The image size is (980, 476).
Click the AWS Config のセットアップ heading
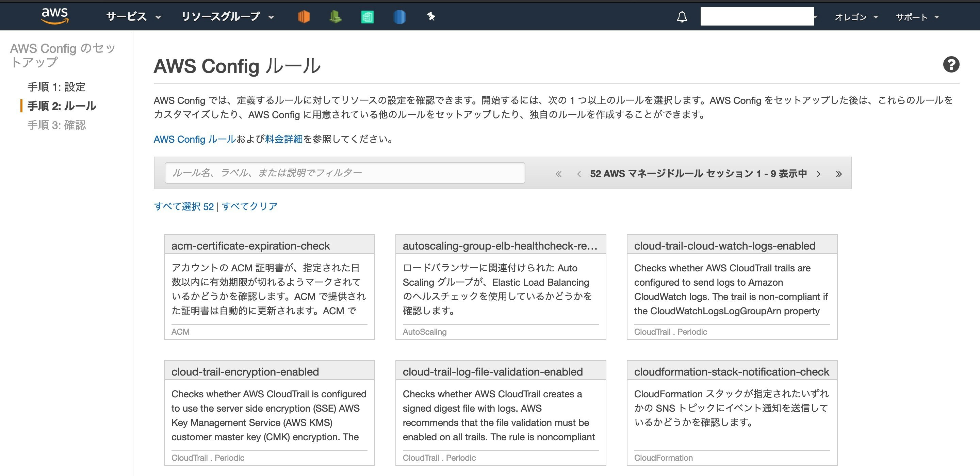(63, 55)
